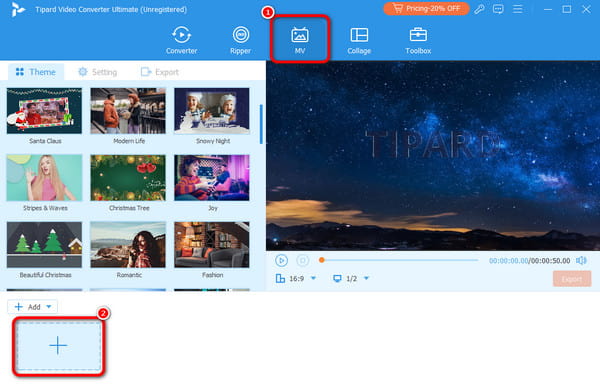Viewport: 600px width, 388px height.
Task: Click the Pricing-20% OFF button
Action: 426,8
